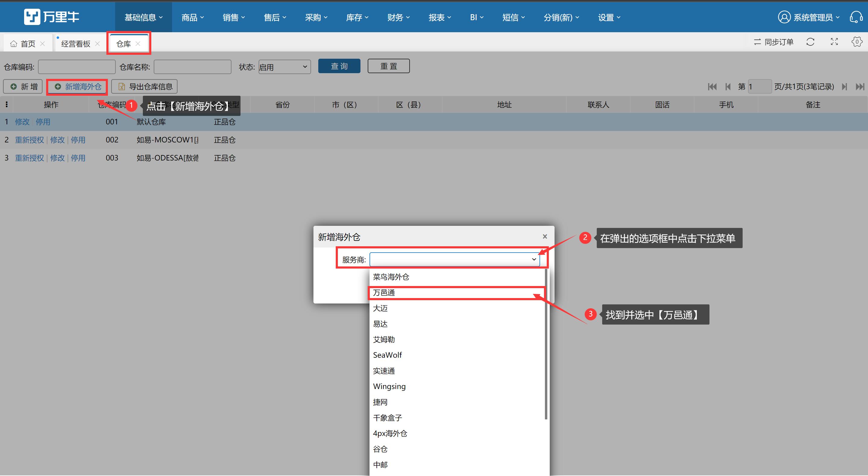Click the page number input field
This screenshot has height=476, width=868.
[759, 86]
